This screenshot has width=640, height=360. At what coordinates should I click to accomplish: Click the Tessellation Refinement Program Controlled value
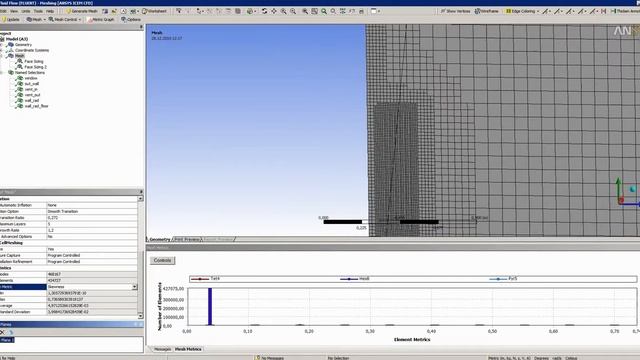point(92,262)
